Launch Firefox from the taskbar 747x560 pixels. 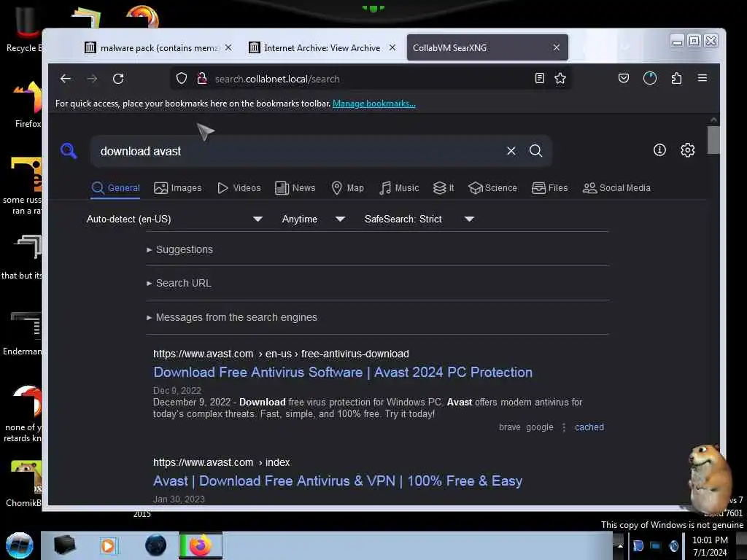(201, 545)
